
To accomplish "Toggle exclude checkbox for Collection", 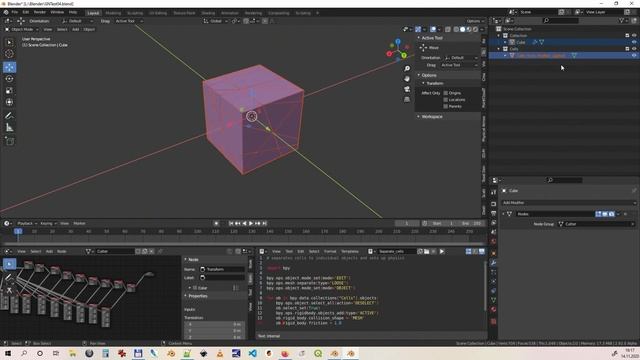I will coord(627,36).
